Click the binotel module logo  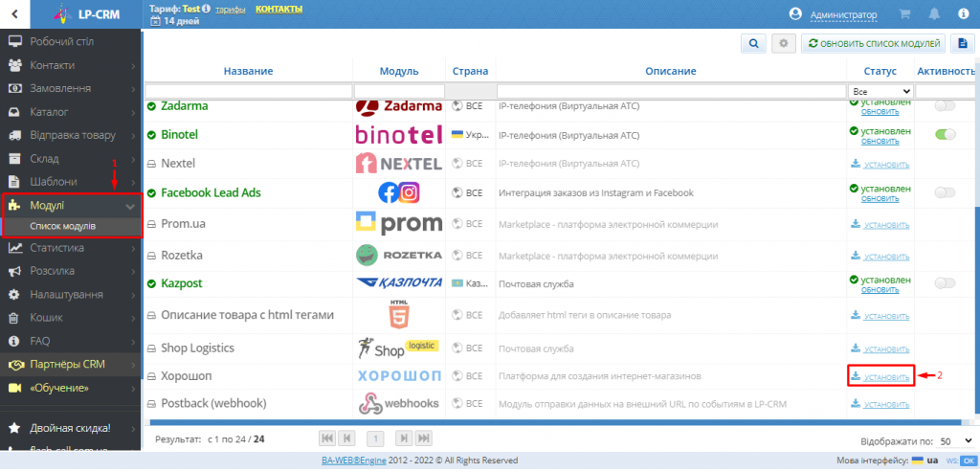pos(399,134)
